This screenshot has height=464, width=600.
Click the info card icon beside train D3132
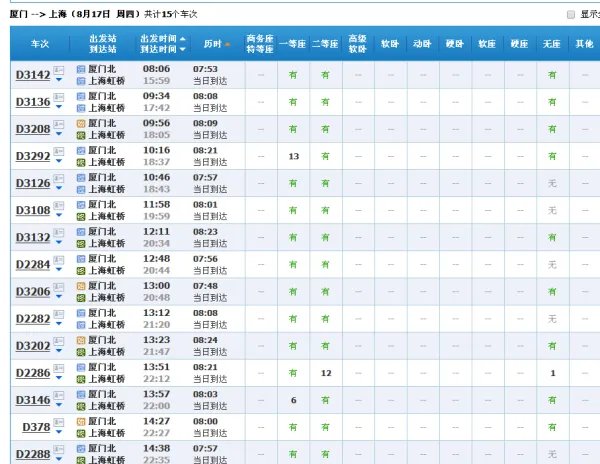click(59, 232)
